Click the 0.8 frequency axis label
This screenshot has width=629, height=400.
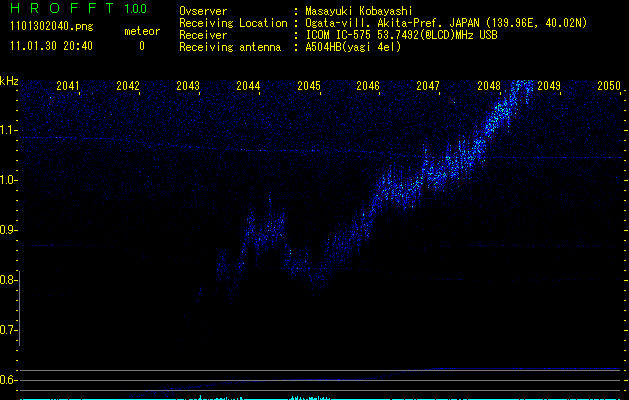coord(7,280)
